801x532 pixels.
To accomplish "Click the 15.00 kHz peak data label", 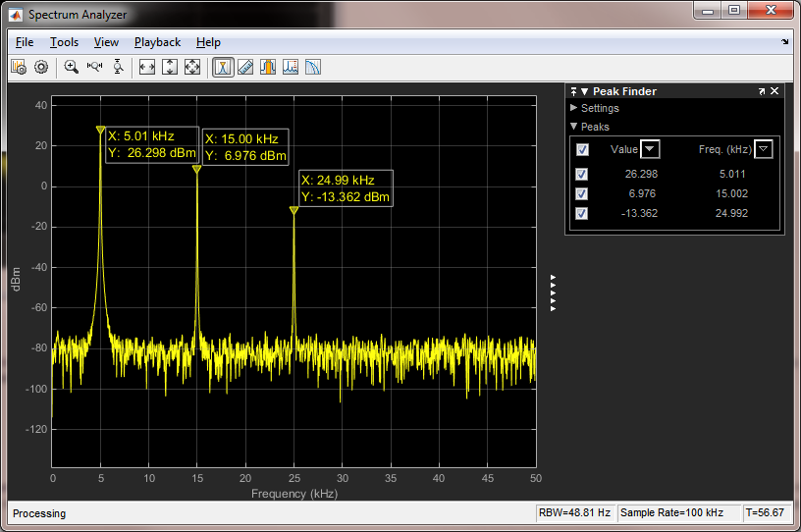I will tap(245, 147).
